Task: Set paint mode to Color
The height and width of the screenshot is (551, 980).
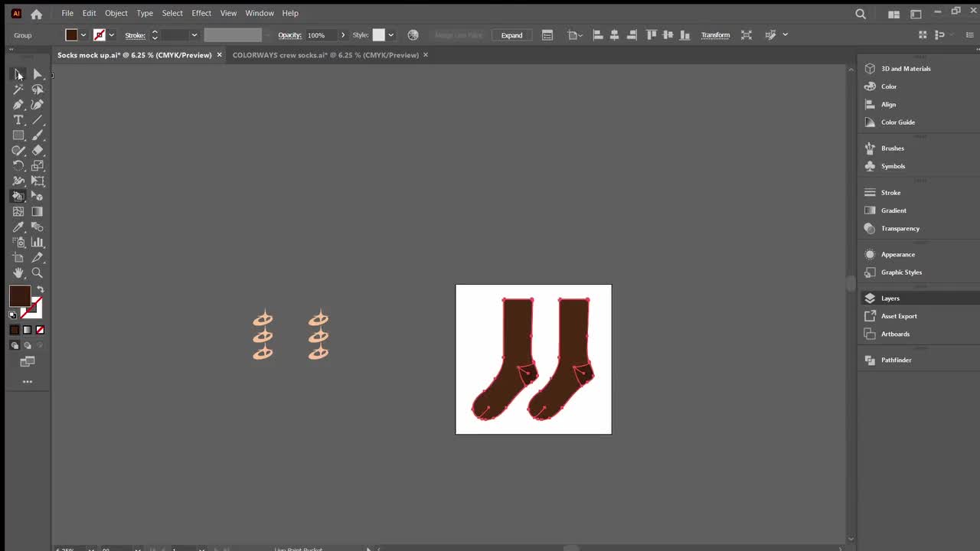Action: point(15,330)
